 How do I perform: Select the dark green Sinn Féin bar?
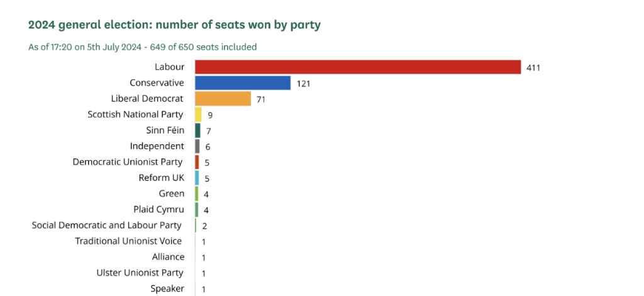click(x=197, y=130)
